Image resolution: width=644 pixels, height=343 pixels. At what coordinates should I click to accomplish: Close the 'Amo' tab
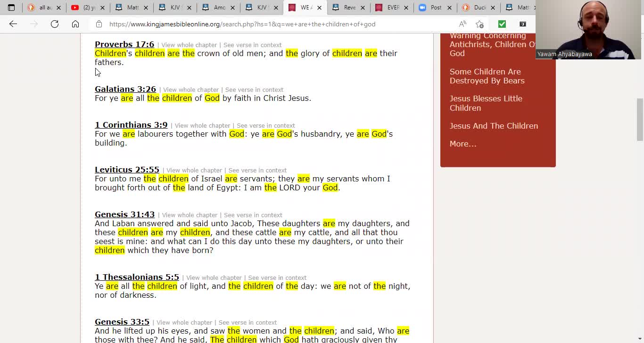tap(232, 8)
